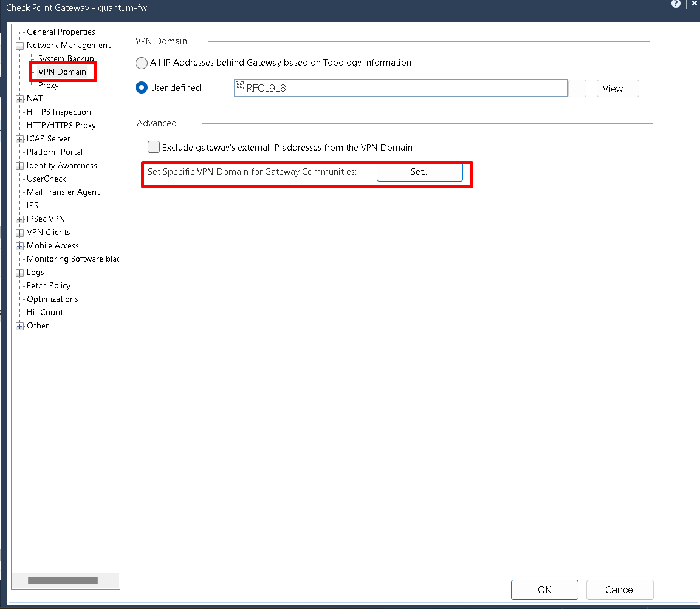The height and width of the screenshot is (609, 700).
Task: Expand the NAT tree node
Action: point(19,99)
